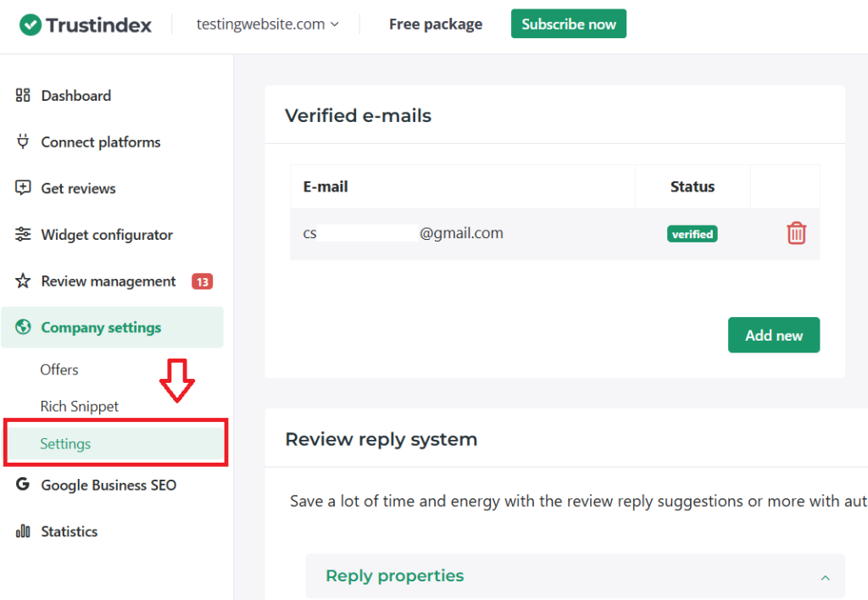The image size is (868, 600).
Task: Open the testingwebsite.com site dropdown
Action: click(267, 25)
